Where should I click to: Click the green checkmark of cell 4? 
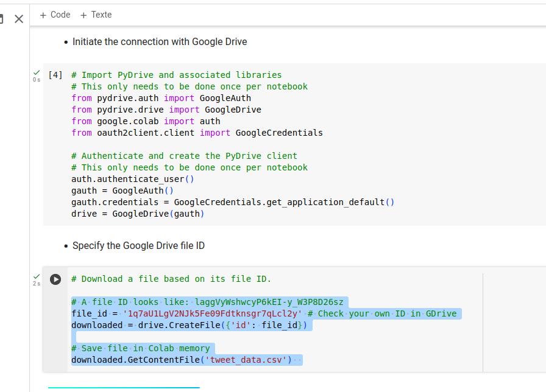[37, 72]
